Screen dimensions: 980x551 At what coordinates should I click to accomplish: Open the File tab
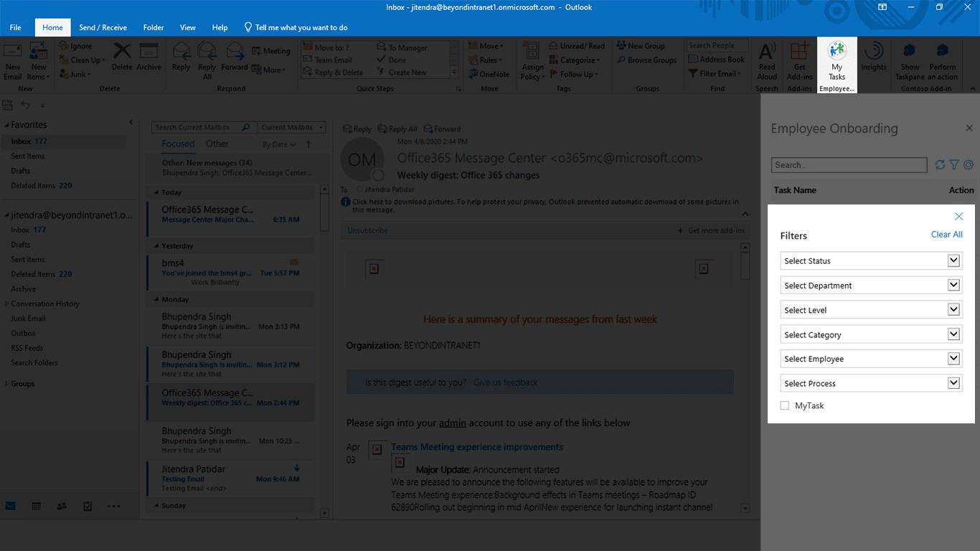(15, 27)
